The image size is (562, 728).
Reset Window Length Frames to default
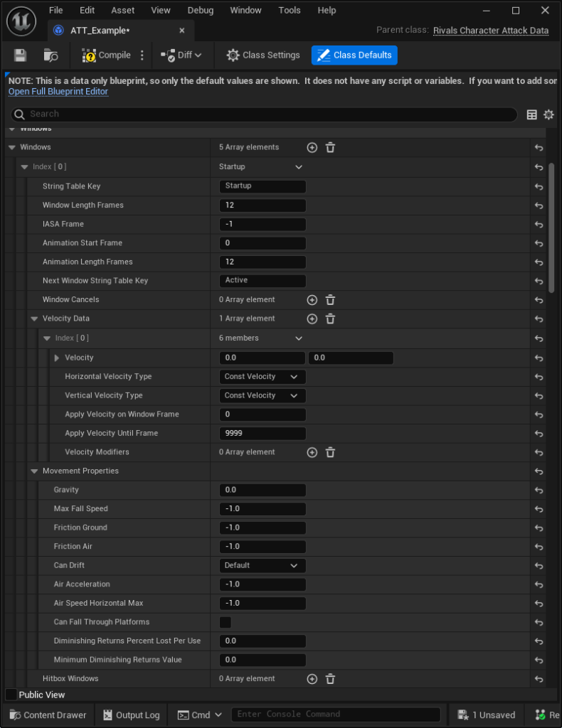[539, 205]
